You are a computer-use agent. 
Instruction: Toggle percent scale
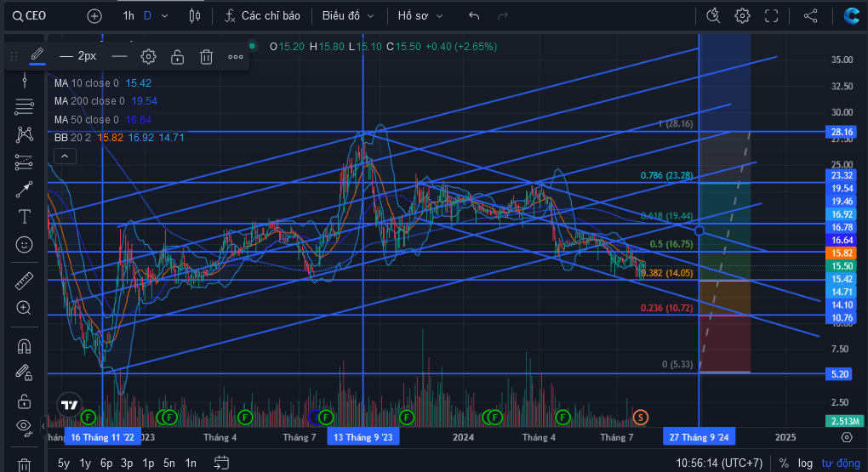784,463
